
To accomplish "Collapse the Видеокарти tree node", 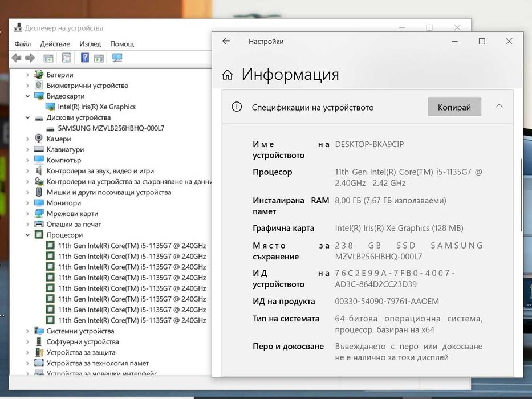I will click(27, 96).
